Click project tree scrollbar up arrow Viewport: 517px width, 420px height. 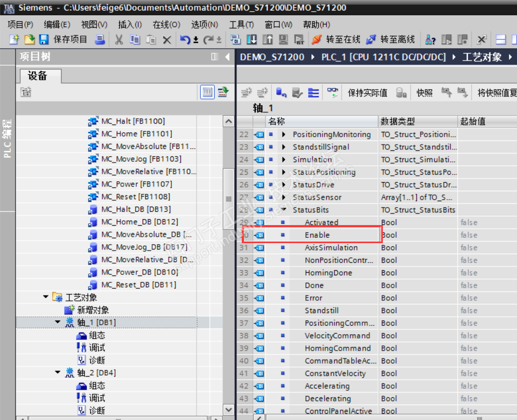pos(228,122)
